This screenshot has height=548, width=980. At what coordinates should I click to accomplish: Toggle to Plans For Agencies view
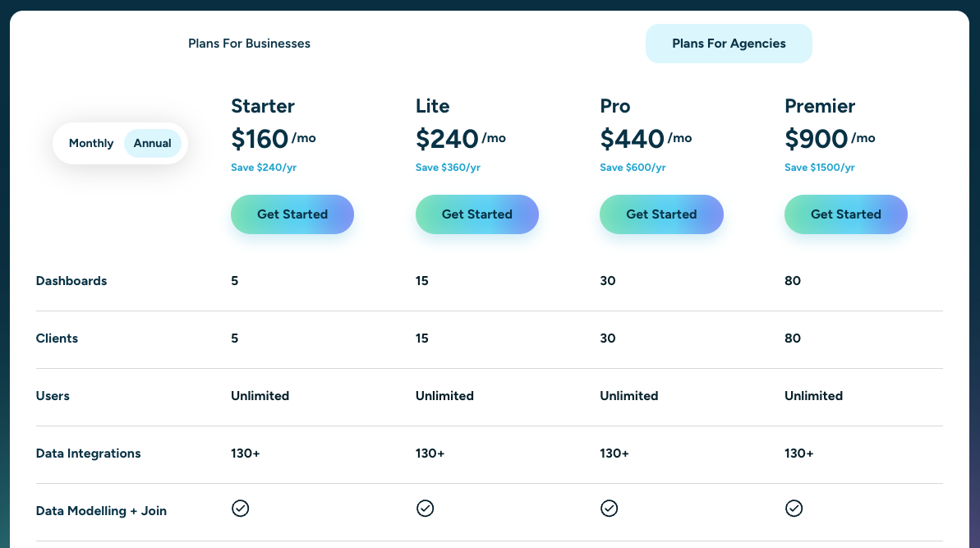(x=729, y=43)
